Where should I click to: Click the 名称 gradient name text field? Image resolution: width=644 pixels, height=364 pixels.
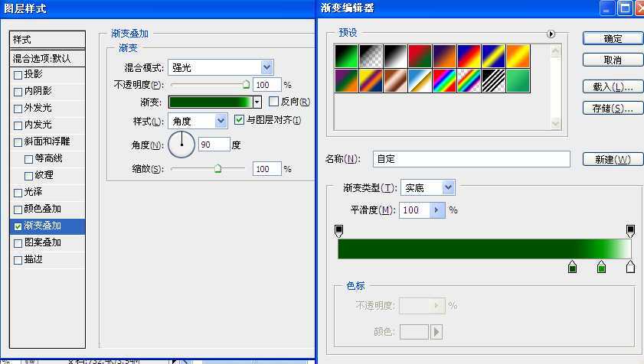click(471, 159)
